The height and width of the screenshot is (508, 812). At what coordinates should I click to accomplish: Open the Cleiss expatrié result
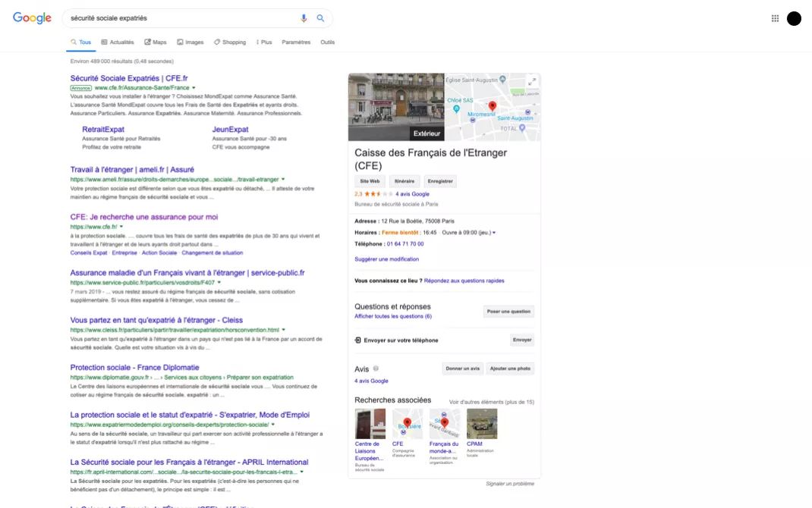[156, 320]
